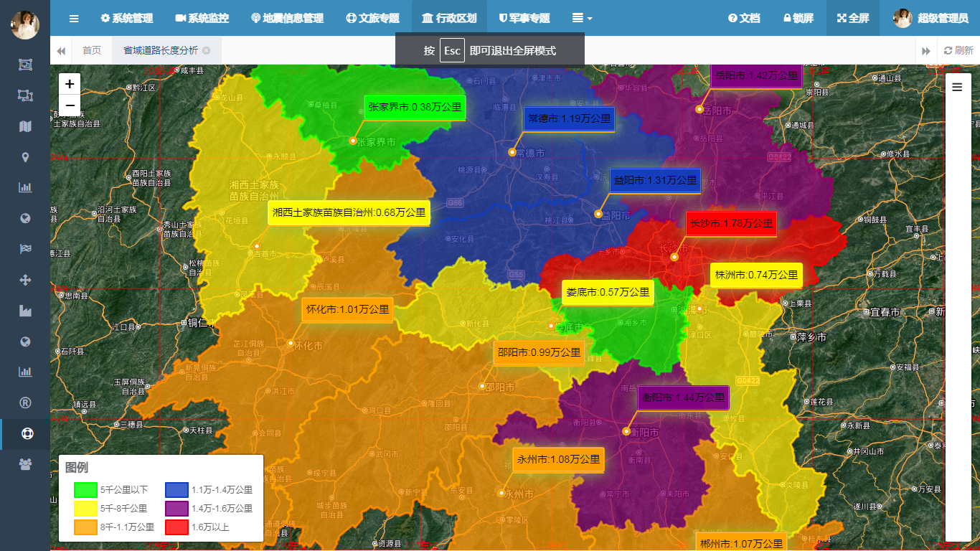This screenshot has width=980, height=551.
Task: Open bar chart icon above registered symbol
Action: 25,372
